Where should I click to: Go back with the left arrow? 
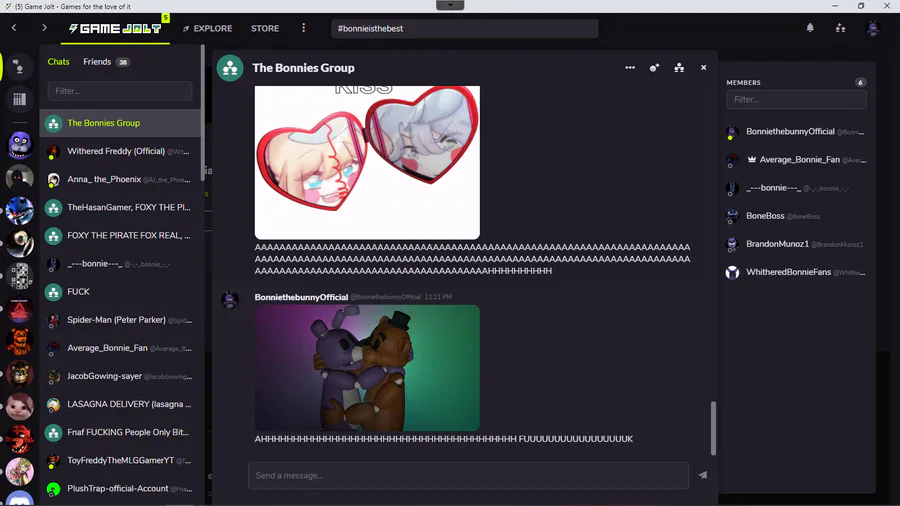14,28
